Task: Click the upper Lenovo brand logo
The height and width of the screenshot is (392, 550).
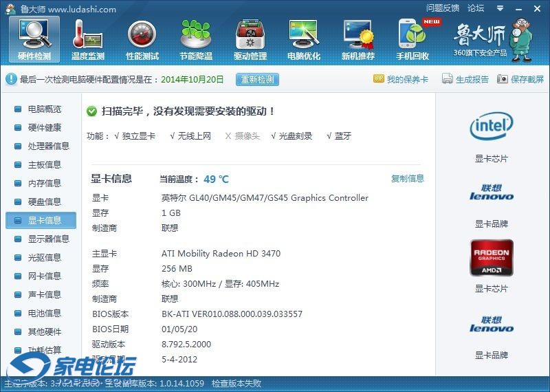Action: pyautogui.click(x=491, y=192)
